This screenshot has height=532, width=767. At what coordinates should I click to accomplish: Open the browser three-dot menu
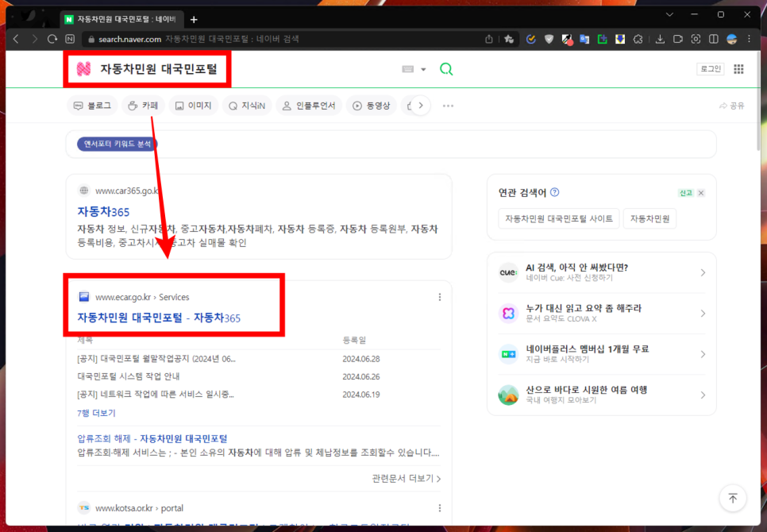[x=749, y=39]
